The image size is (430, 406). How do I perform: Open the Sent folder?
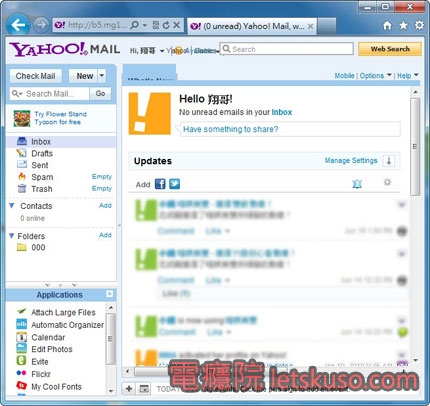click(x=40, y=165)
